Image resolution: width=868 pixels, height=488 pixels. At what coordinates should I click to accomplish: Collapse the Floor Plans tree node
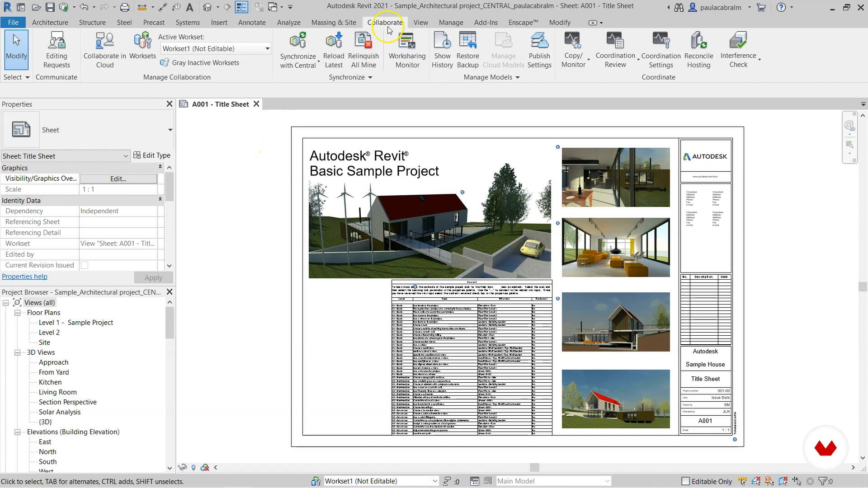(x=17, y=313)
